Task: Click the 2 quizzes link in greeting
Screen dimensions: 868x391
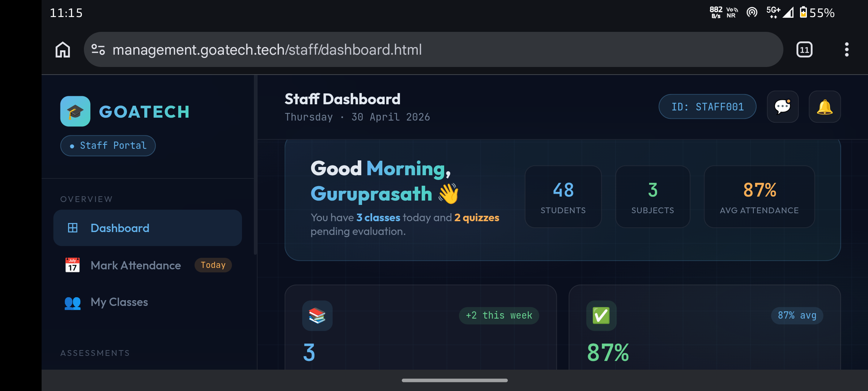Action: point(477,218)
